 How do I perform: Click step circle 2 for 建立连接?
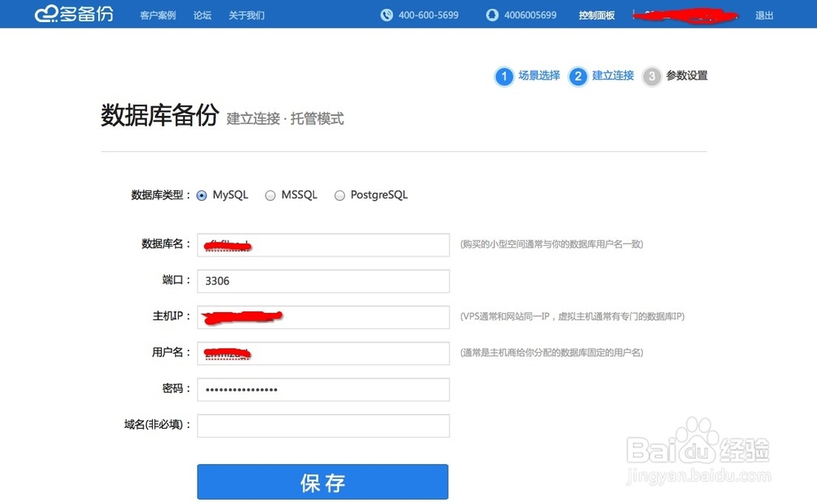[578, 76]
